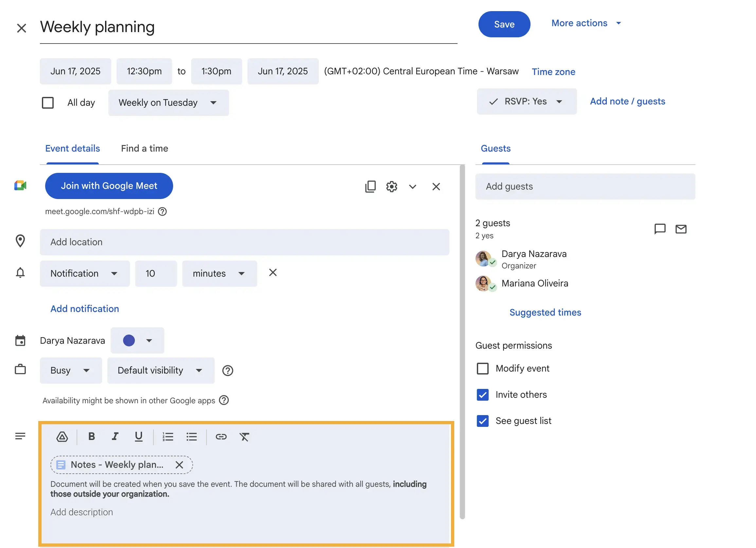Screen dimensions: 756x548
Task: Apply italic formatting in the description toolbar
Action: point(115,437)
